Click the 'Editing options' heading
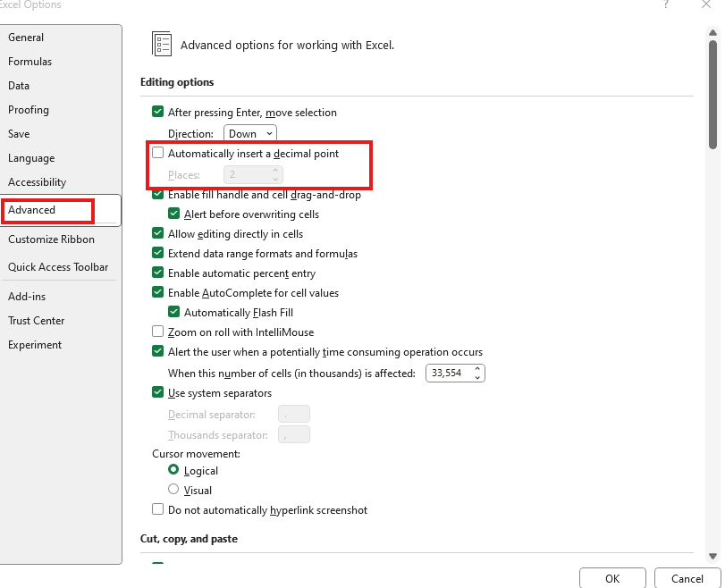 [x=177, y=82]
